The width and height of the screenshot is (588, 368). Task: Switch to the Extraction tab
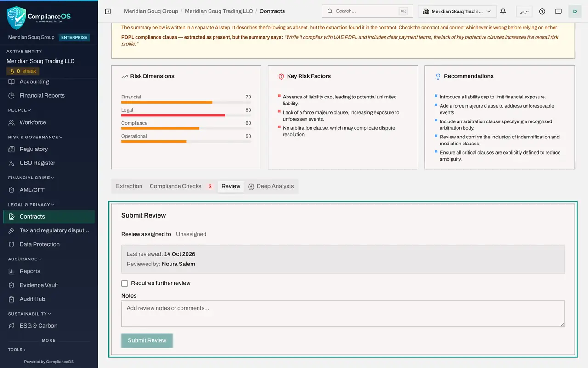tap(129, 186)
